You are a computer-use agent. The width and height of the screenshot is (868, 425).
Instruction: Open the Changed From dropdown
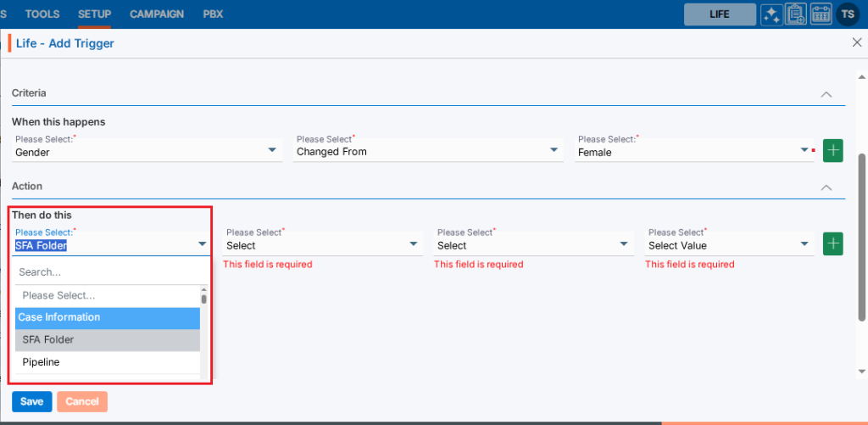(428, 152)
